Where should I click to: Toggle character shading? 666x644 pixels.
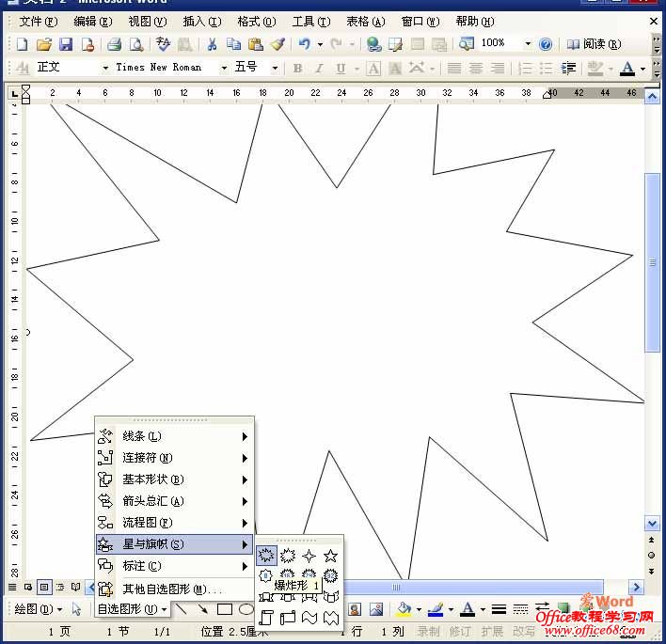[x=395, y=68]
